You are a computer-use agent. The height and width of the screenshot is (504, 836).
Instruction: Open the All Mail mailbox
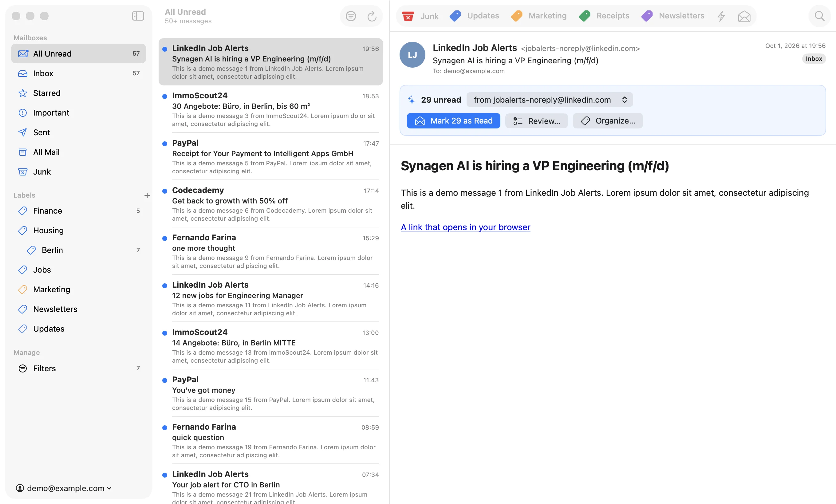[x=79, y=152]
